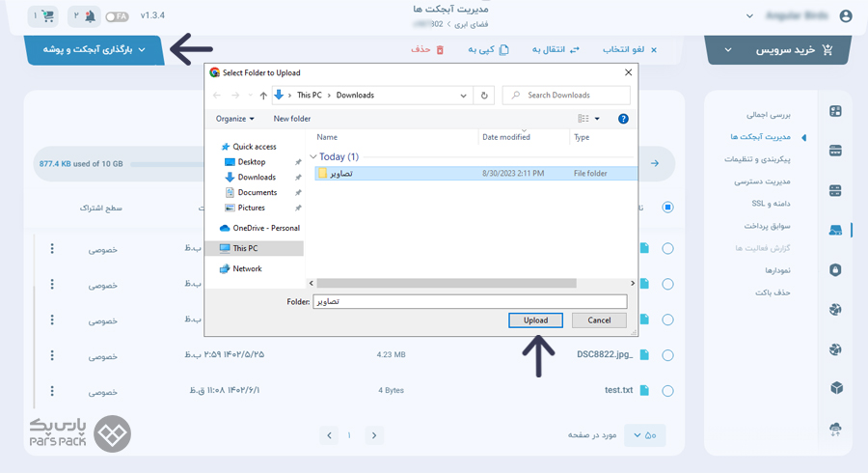Click the active cloud storage icon in right rail
This screenshot has width=868, height=473.
click(835, 230)
